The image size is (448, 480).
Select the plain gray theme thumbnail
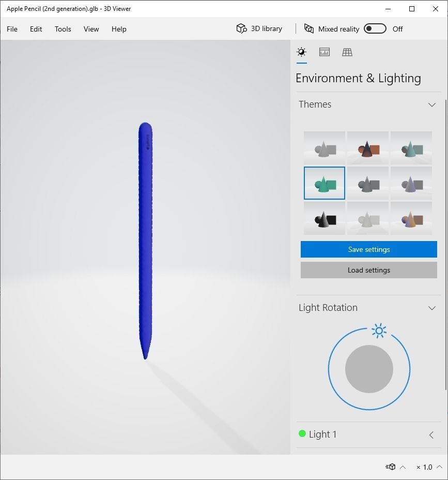pyautogui.click(x=325, y=148)
